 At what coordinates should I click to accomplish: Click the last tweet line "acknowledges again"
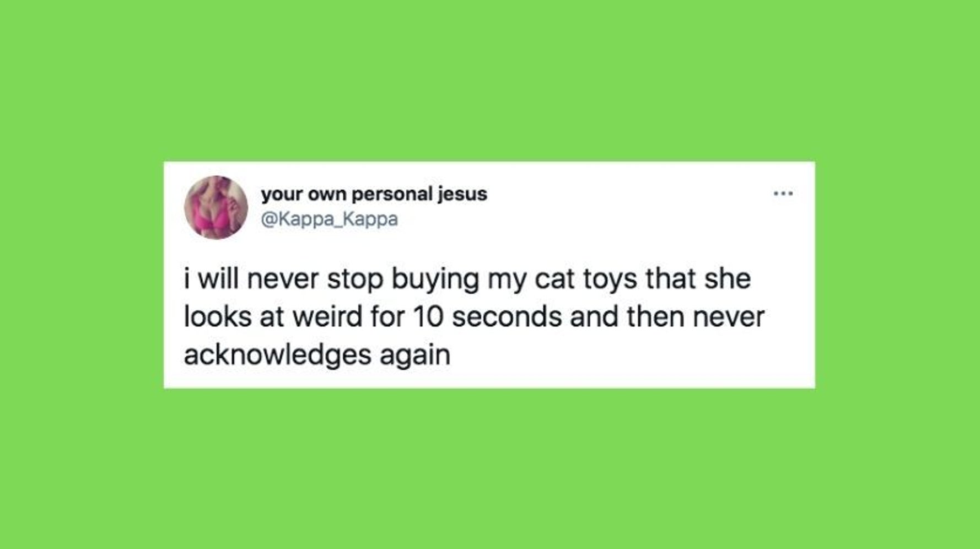coord(317,355)
